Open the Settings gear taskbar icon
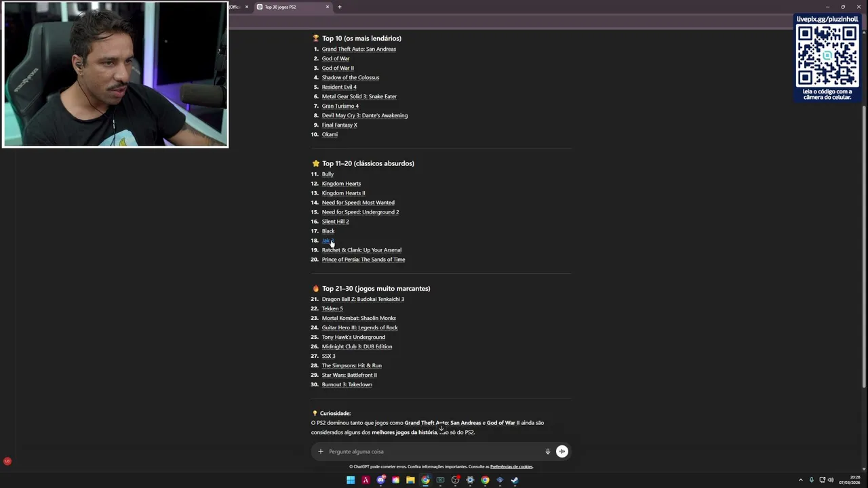 pos(470,480)
